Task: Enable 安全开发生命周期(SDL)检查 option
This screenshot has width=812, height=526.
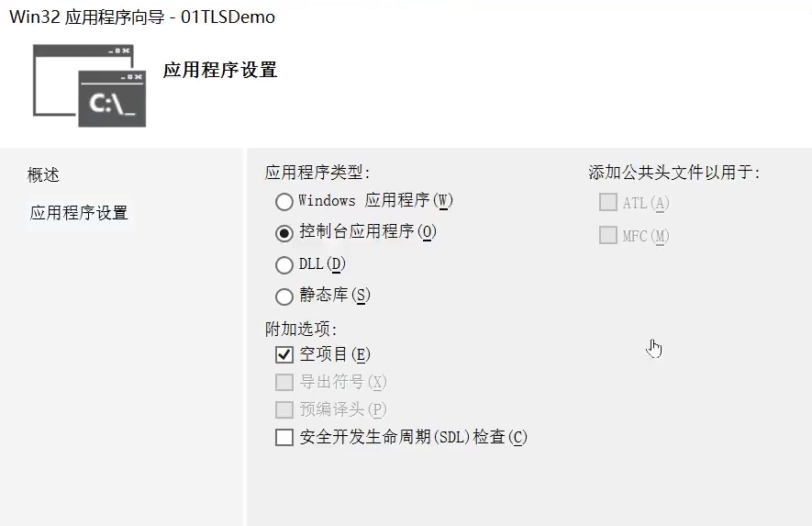Action: (284, 437)
